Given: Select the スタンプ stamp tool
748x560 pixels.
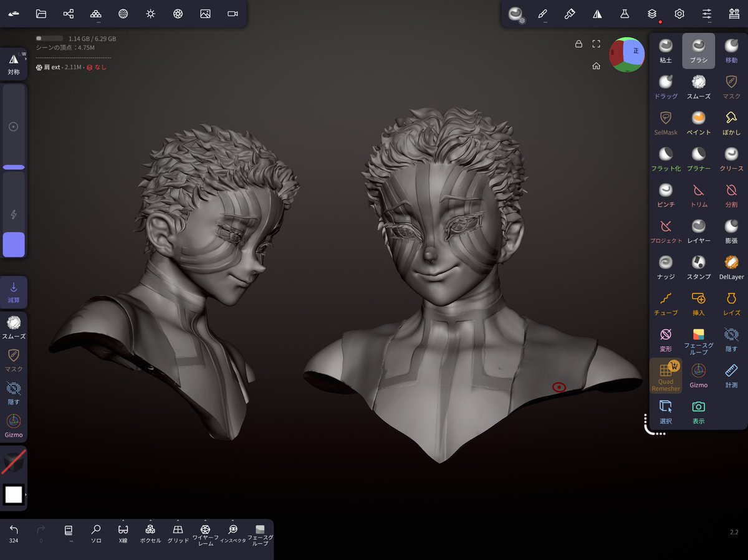Looking at the screenshot, I should pyautogui.click(x=699, y=268).
